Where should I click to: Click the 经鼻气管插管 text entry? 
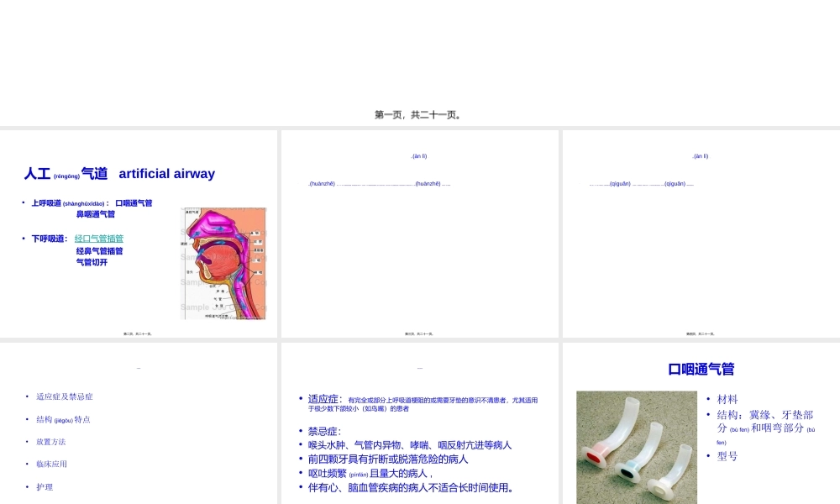click(99, 250)
